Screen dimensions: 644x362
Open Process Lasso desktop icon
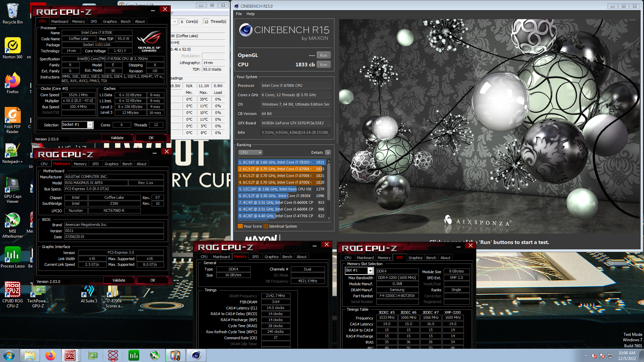(13, 257)
